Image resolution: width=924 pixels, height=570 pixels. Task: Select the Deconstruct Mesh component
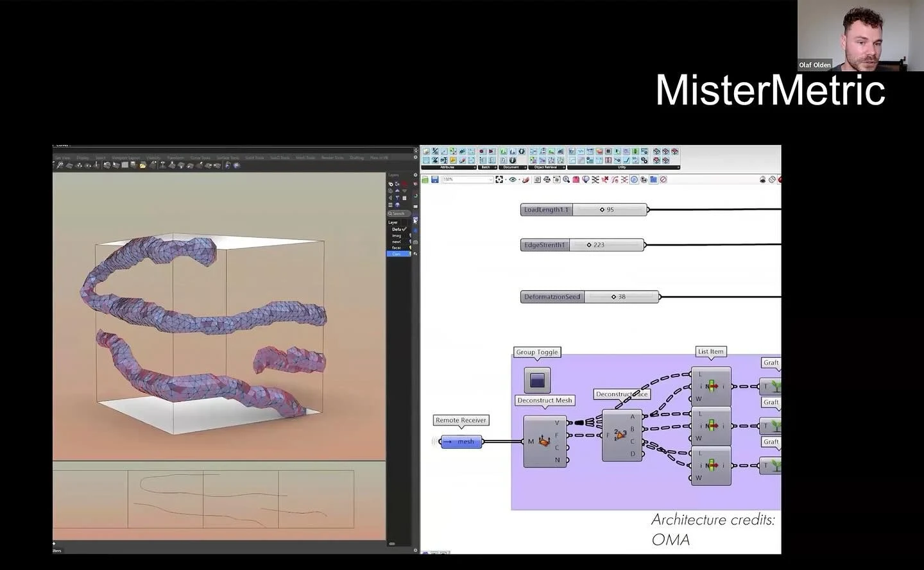point(545,441)
